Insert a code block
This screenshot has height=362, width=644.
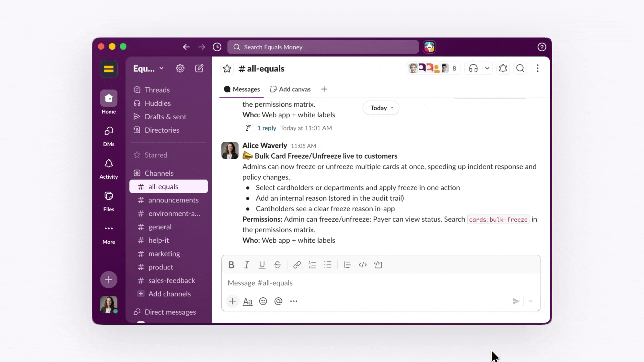coord(378,265)
